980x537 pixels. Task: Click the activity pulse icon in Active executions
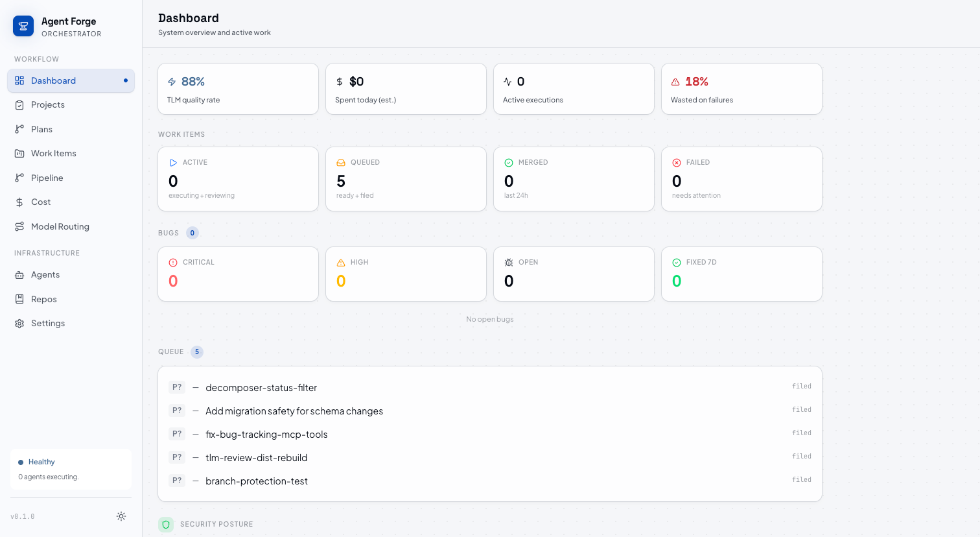point(507,82)
